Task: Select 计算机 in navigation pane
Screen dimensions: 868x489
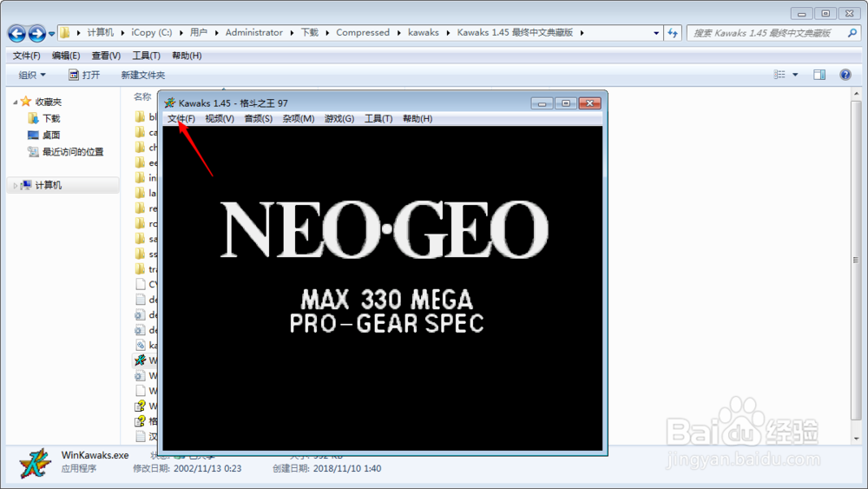Action: pos(48,186)
